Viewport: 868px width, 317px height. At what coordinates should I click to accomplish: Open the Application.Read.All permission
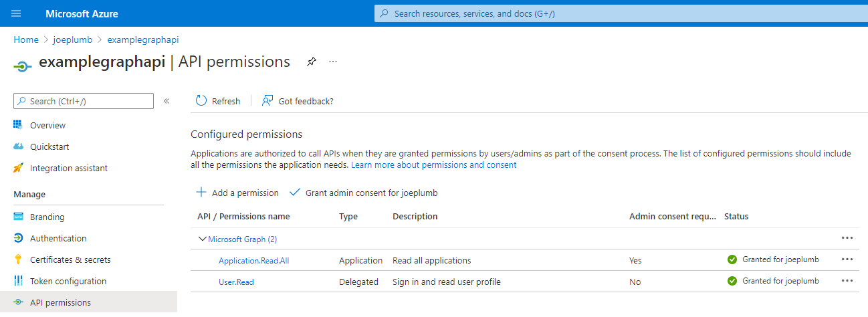click(253, 261)
